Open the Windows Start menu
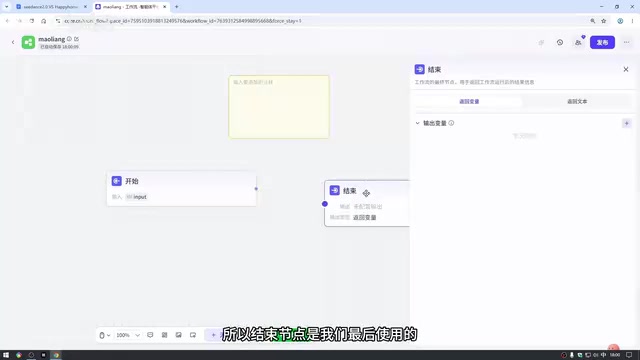 tap(6, 355)
